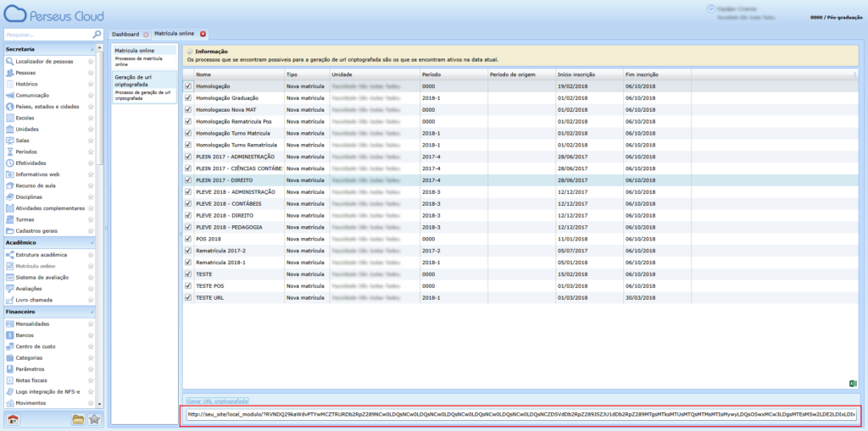Click the Excel export icon
Viewport: 868px width, 431px height.
coord(852,384)
